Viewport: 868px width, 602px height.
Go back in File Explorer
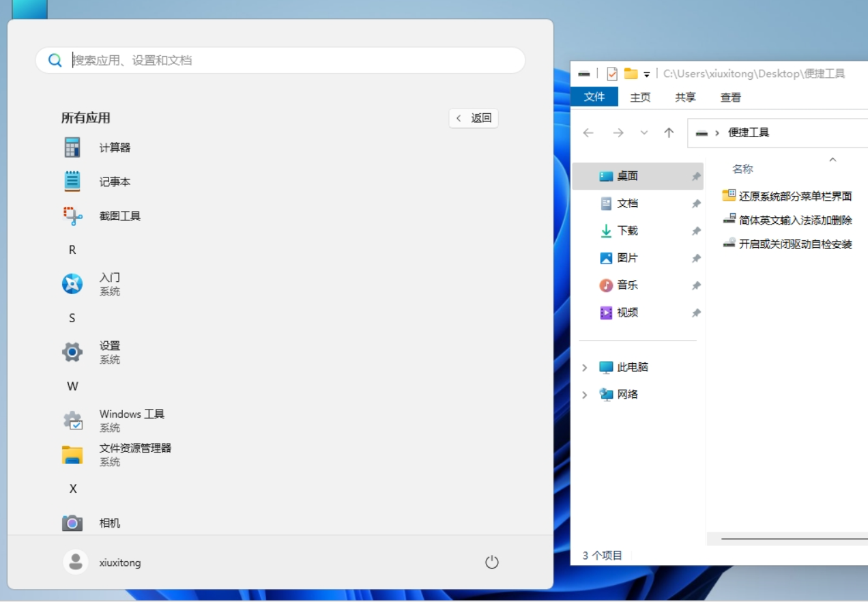point(588,133)
